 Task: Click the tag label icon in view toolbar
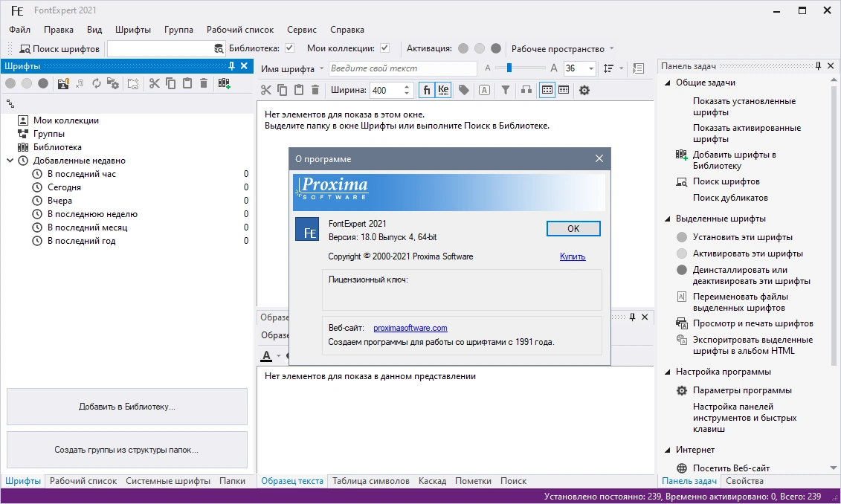[463, 90]
